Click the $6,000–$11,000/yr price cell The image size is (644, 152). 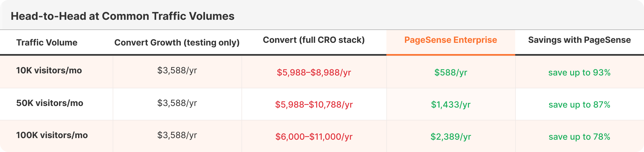point(314,137)
